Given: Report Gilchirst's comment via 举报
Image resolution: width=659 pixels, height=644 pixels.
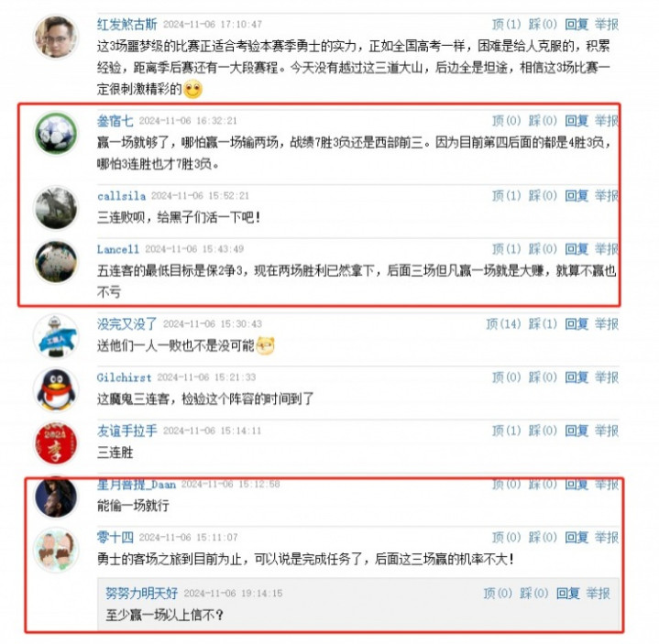Looking at the screenshot, I should (607, 377).
